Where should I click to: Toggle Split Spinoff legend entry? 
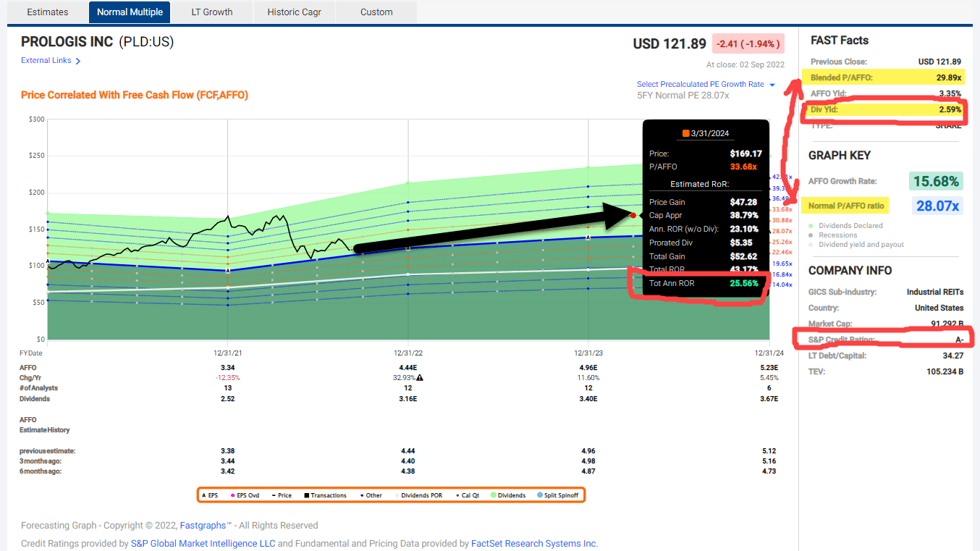[x=557, y=495]
